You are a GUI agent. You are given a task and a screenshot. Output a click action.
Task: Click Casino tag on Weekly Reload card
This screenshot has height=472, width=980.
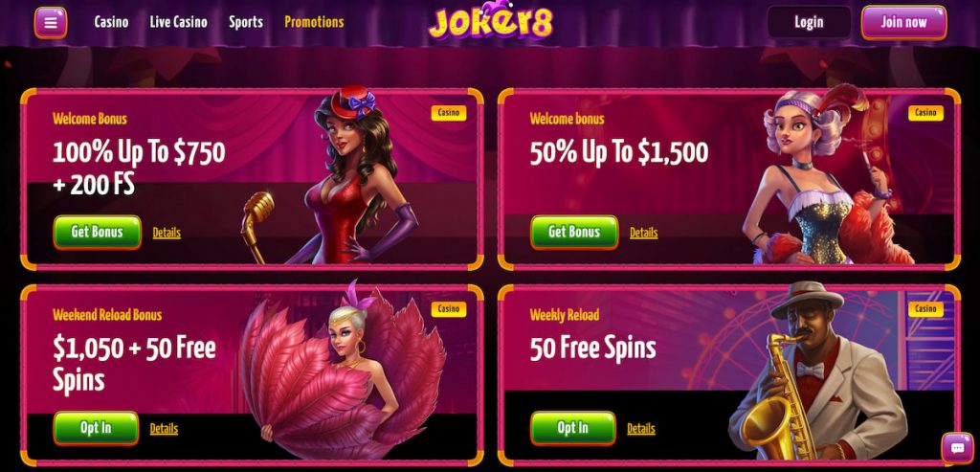pos(925,309)
